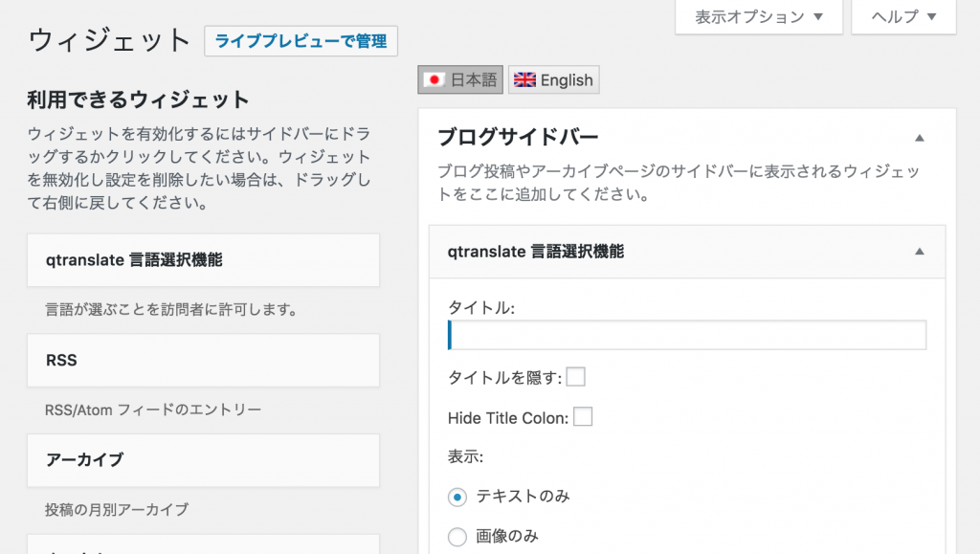Viewport: 980px width, 554px height.
Task: Click the ▲ arrow on the ブログサイドバー header
Action: click(x=918, y=137)
